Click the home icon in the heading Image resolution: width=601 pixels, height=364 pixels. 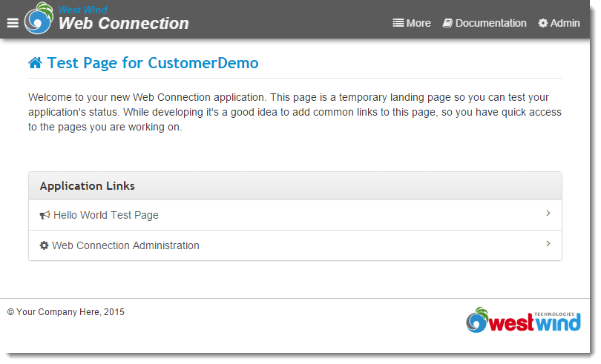pyautogui.click(x=36, y=63)
